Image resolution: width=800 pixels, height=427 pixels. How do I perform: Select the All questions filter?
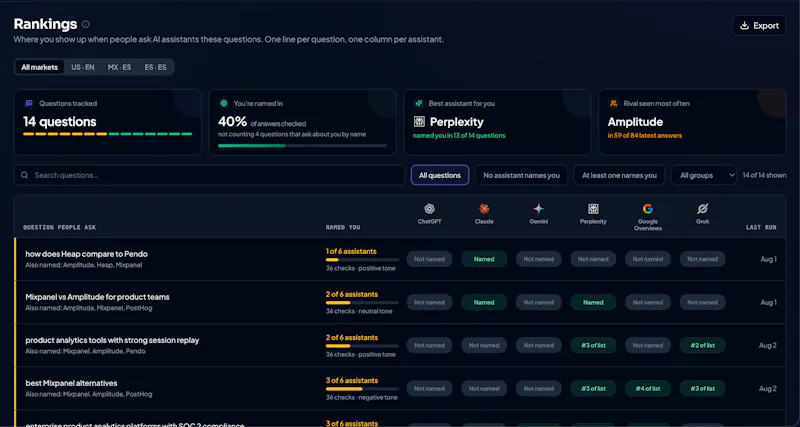pos(440,175)
